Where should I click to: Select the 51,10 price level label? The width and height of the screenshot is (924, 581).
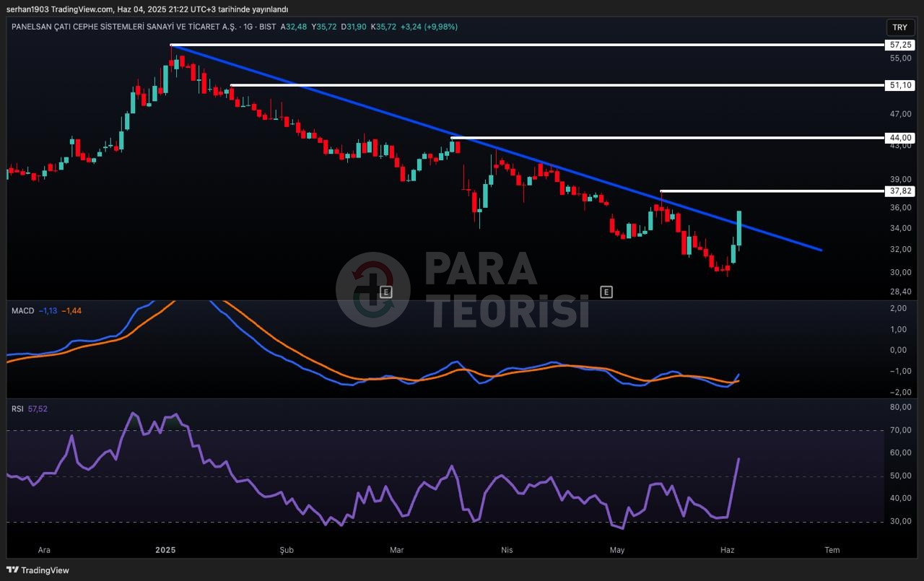[899, 85]
